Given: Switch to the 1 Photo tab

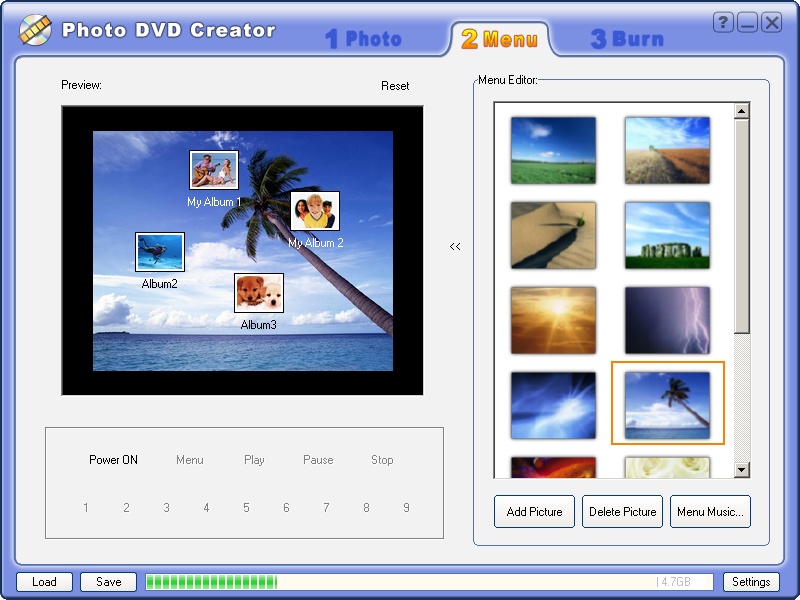Looking at the screenshot, I should coord(363,39).
